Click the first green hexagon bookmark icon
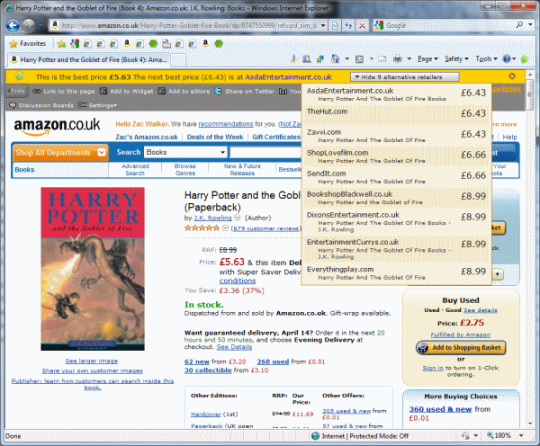Image resolution: width=540 pixels, height=446 pixels. click(153, 44)
